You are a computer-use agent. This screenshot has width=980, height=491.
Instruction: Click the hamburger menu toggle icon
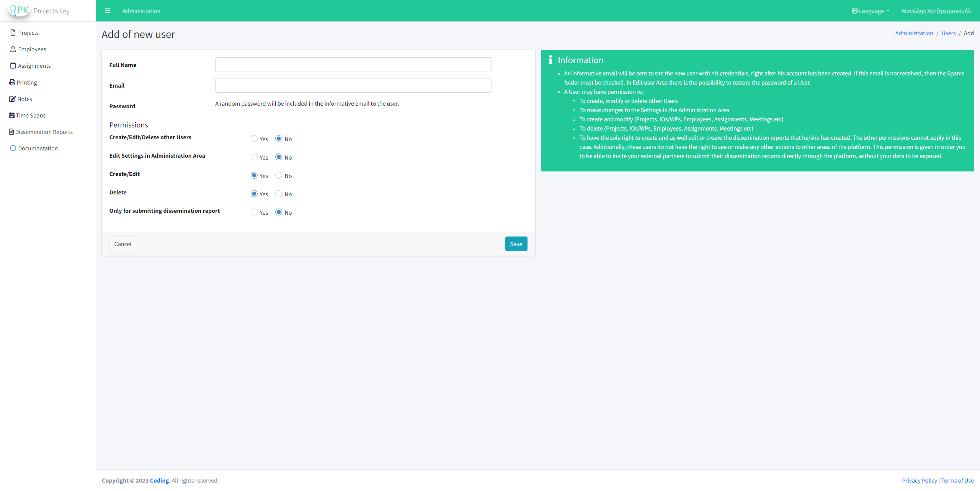pyautogui.click(x=108, y=11)
